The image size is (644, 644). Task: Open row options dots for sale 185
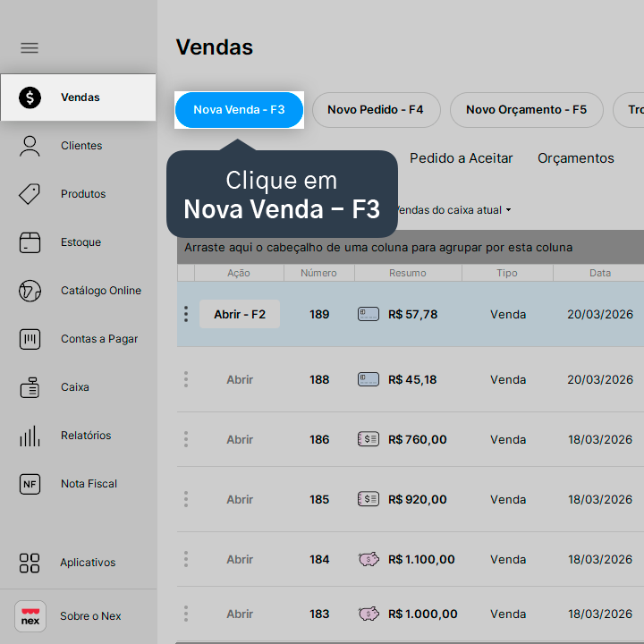(186, 499)
